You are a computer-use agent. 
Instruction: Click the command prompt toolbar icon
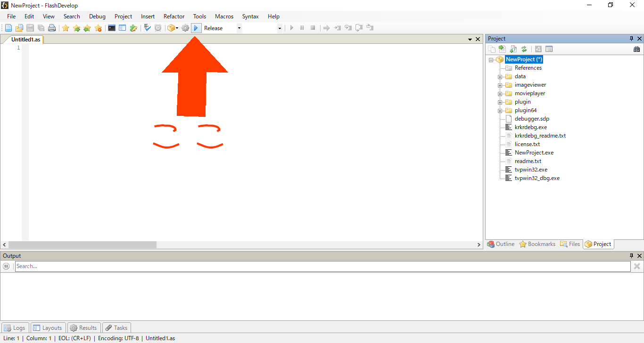point(112,28)
